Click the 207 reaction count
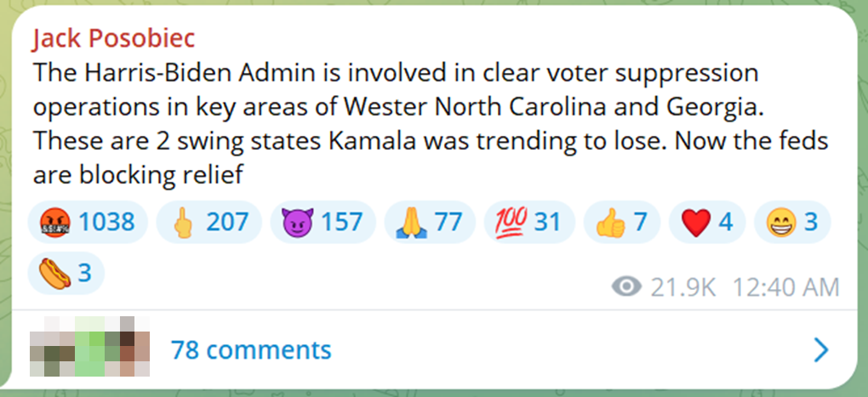Screen dimensions: 868x397 coord(227,222)
